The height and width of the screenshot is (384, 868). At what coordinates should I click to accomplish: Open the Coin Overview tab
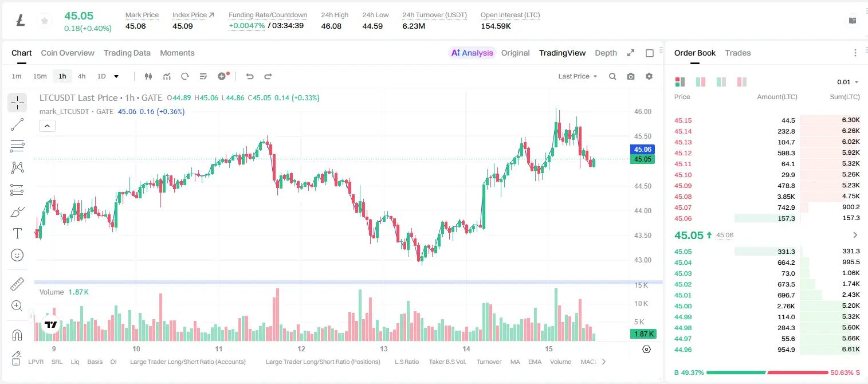click(68, 53)
